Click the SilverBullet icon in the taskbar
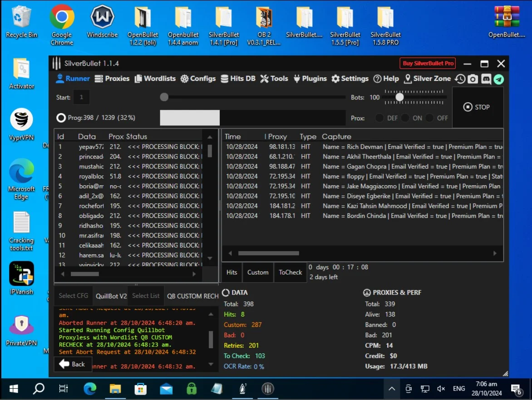This screenshot has width=532, height=400. [x=268, y=389]
